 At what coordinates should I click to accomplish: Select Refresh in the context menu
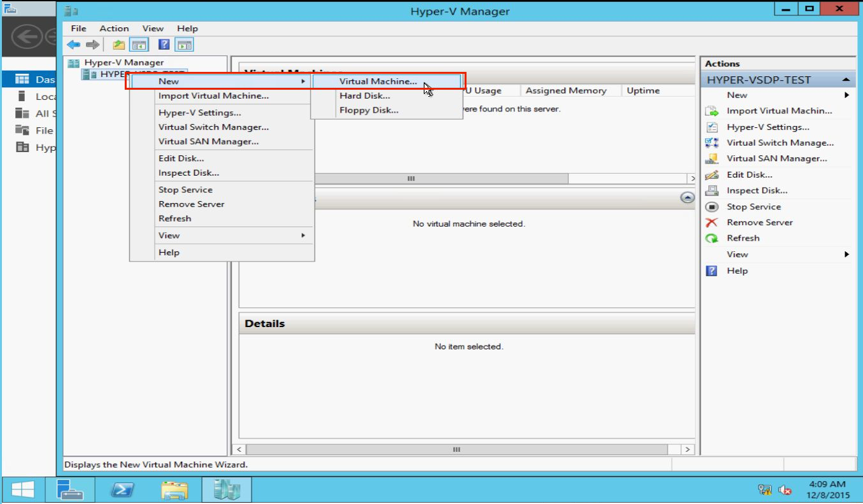click(222, 218)
